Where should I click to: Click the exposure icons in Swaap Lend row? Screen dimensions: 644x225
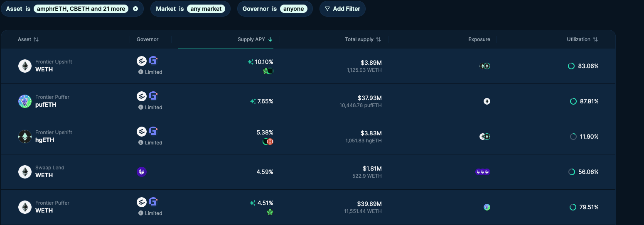(x=483, y=172)
